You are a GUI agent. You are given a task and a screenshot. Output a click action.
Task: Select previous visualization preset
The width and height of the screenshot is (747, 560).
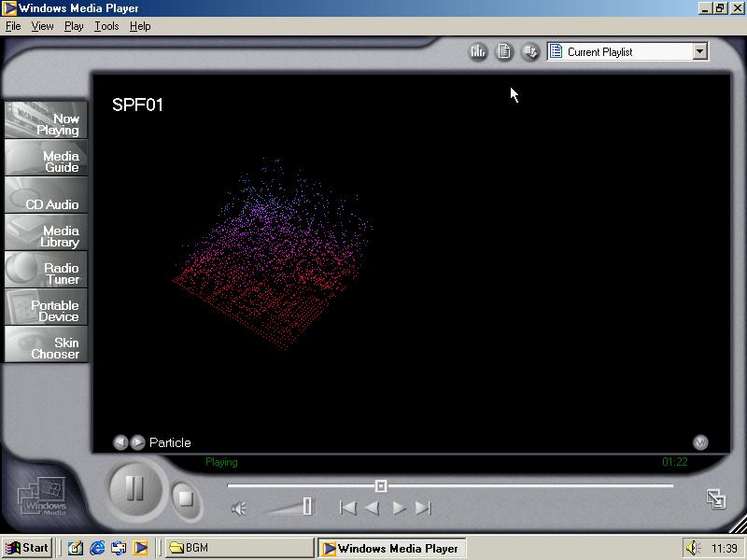point(120,442)
